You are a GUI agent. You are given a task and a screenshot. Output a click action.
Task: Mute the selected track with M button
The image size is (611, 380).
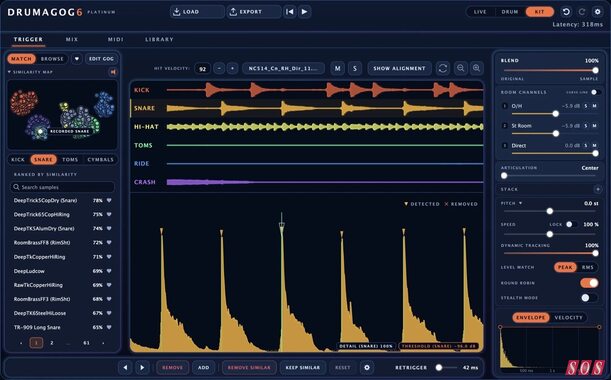337,68
